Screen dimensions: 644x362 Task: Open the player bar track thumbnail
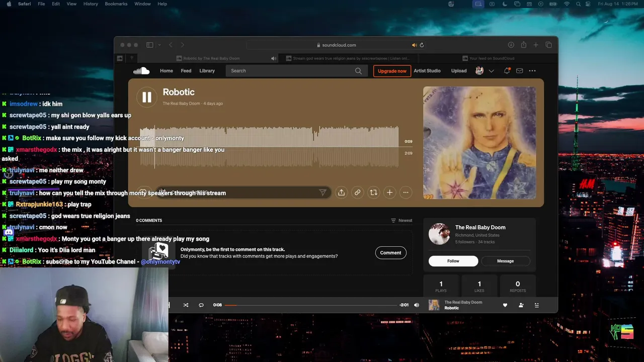point(434,305)
